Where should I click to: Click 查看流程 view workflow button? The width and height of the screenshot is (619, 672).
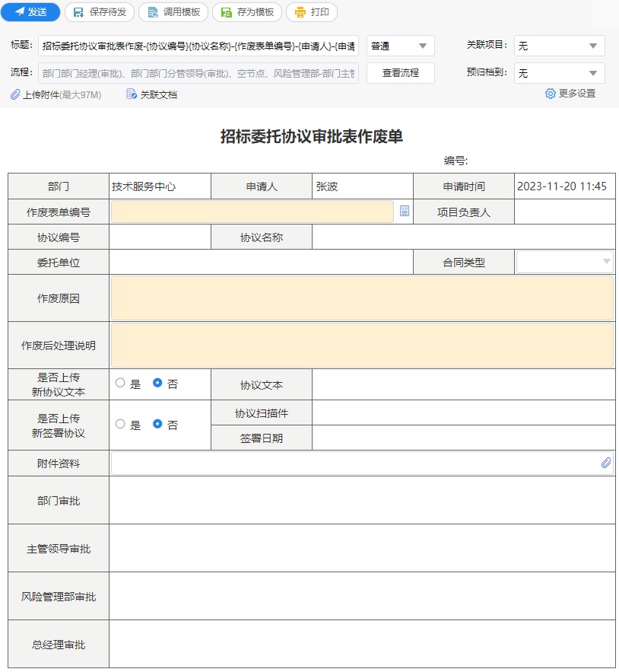[x=401, y=73]
